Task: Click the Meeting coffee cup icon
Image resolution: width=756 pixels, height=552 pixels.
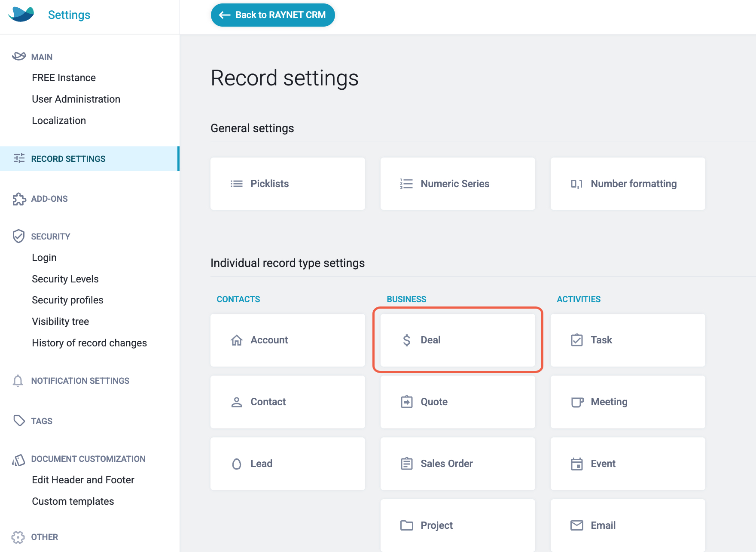Action: pyautogui.click(x=577, y=402)
